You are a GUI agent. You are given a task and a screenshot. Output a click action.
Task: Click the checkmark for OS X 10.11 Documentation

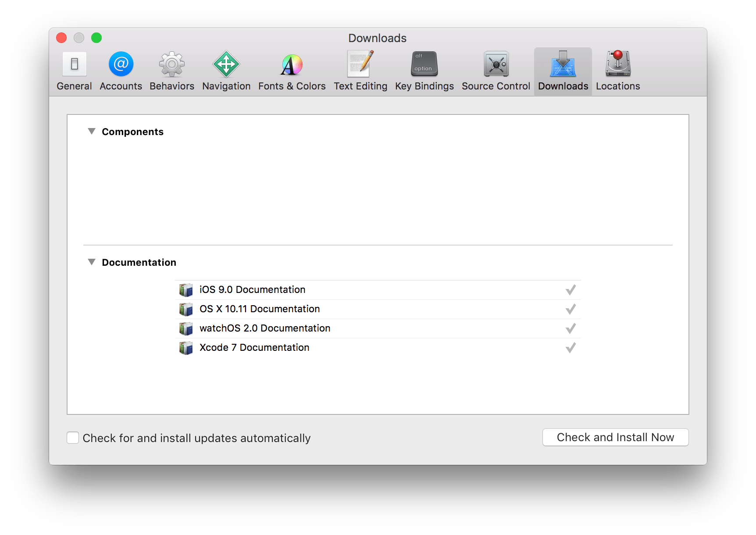tap(571, 309)
